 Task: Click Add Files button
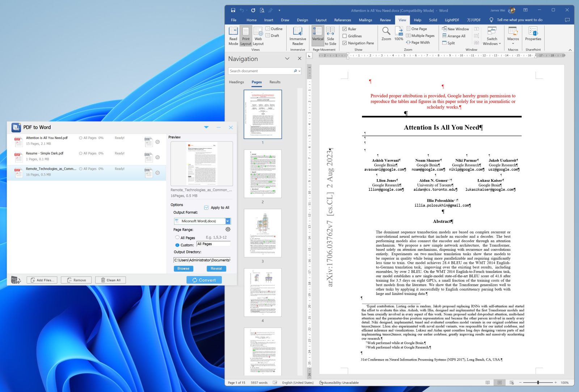coord(42,280)
